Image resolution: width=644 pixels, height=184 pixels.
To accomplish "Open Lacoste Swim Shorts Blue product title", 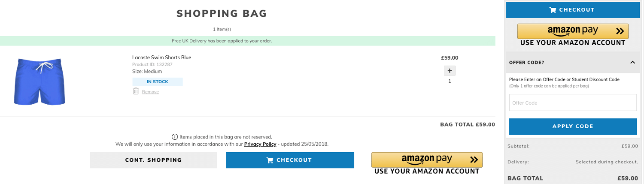I will (x=161, y=57).
